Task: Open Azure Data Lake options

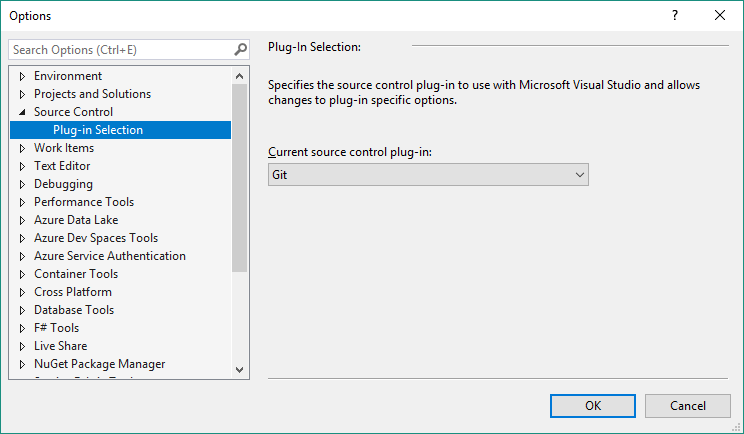Action: (x=76, y=220)
